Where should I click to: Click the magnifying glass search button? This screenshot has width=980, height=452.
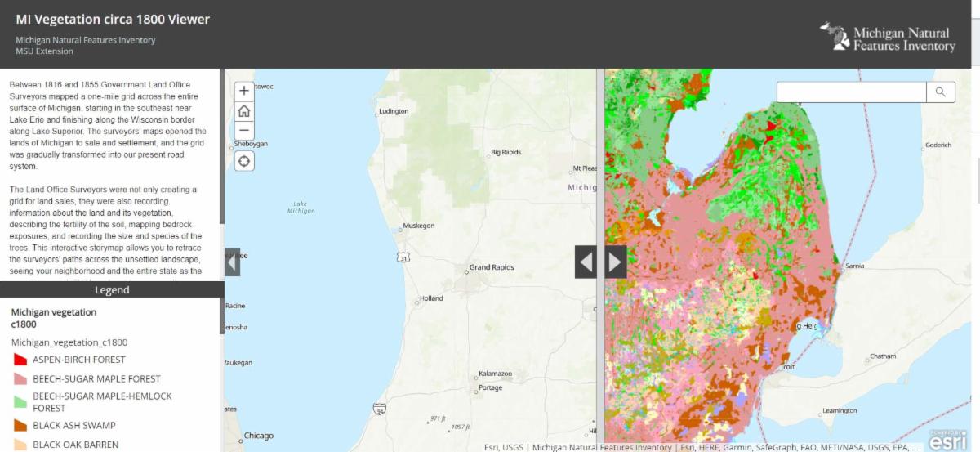coord(941,92)
